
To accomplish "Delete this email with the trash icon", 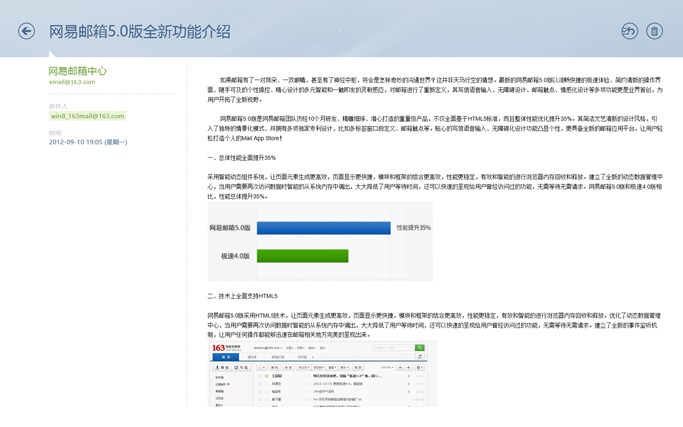I will click(x=654, y=31).
